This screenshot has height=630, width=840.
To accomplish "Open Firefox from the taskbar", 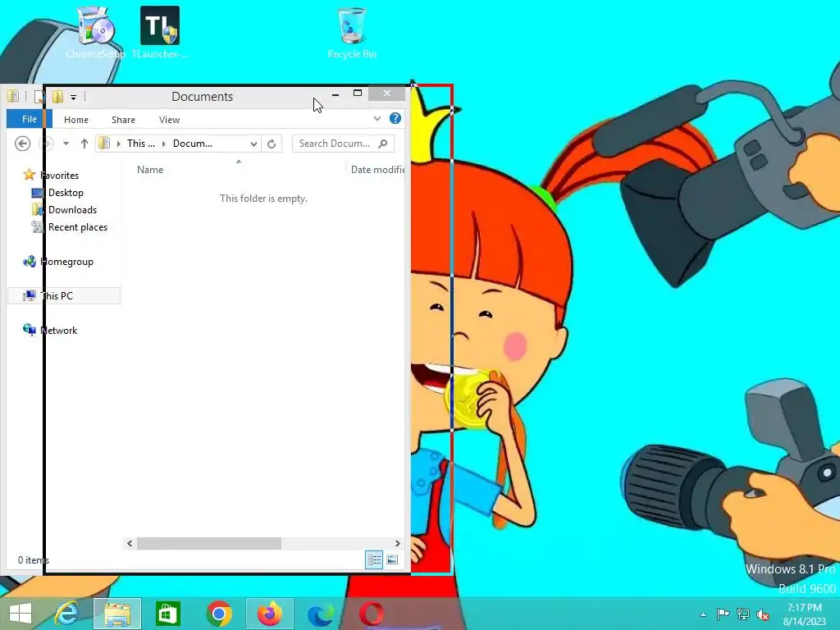I will [x=269, y=614].
